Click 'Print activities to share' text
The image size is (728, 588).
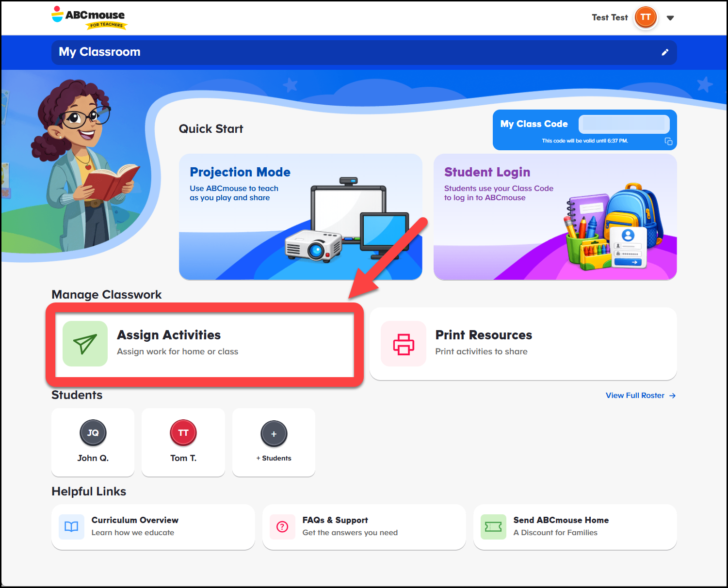[481, 351]
